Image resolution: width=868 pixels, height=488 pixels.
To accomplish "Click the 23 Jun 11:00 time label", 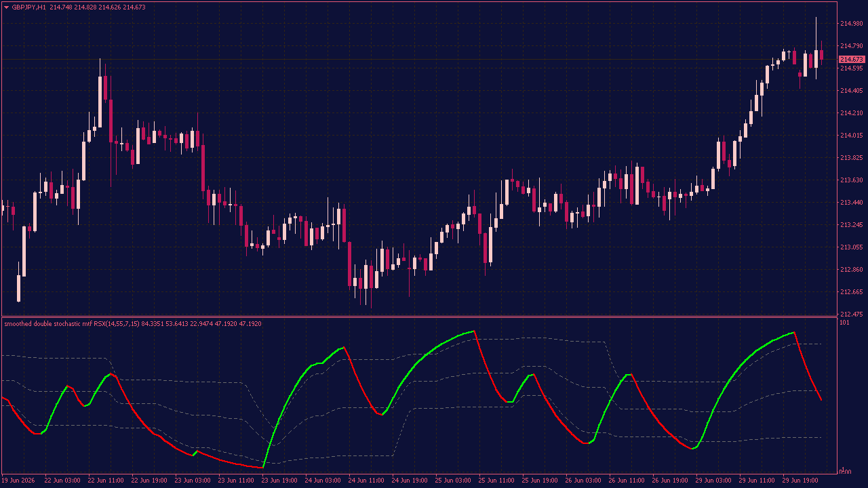I will coord(236,481).
